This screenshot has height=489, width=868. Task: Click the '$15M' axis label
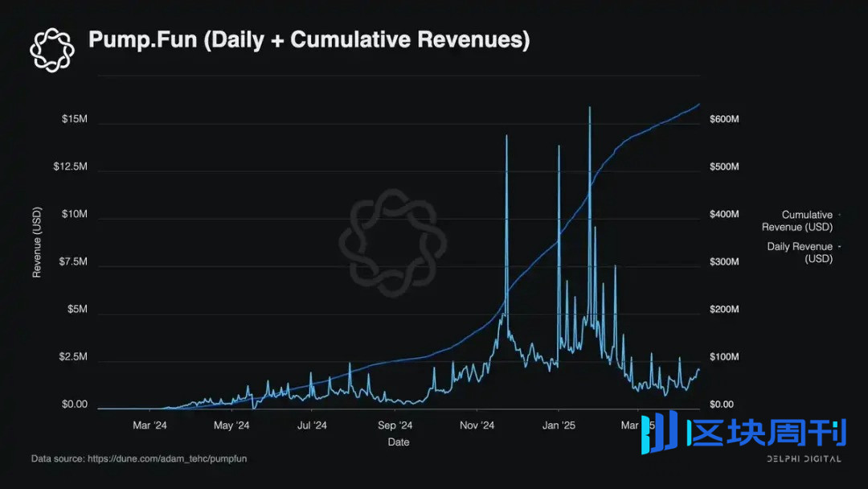point(75,119)
